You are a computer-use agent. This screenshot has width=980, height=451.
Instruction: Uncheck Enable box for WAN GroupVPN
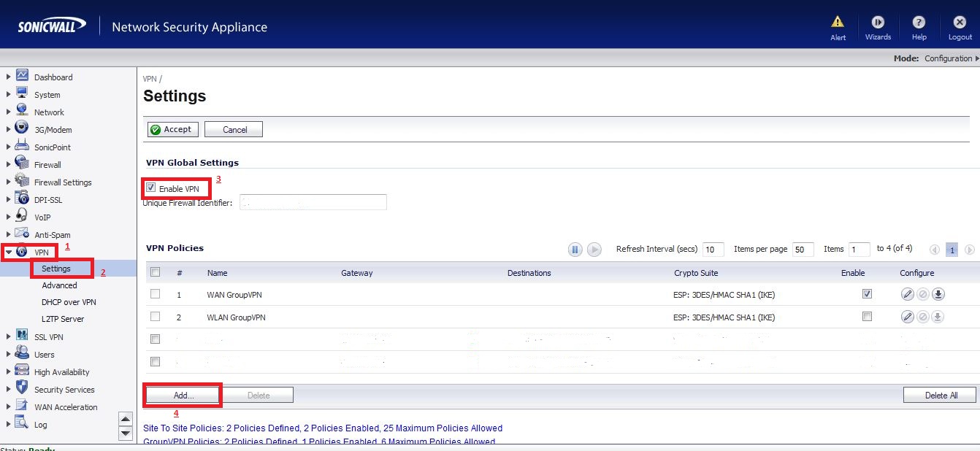[x=867, y=294]
